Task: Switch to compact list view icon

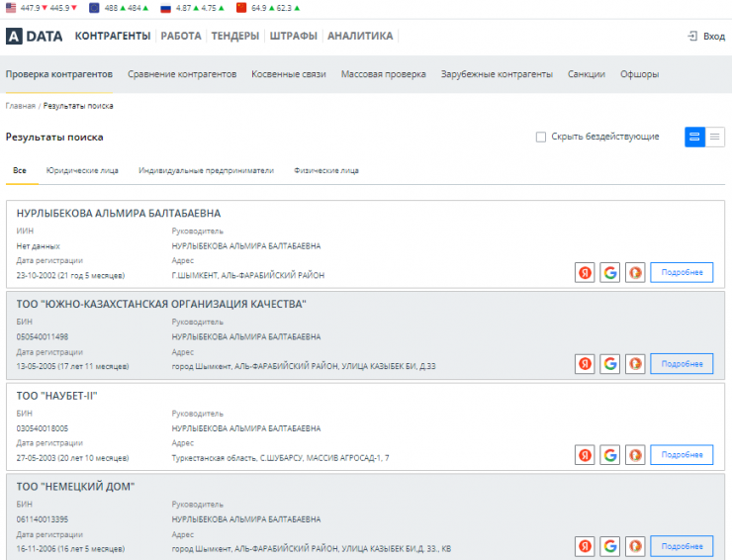Action: (x=715, y=137)
